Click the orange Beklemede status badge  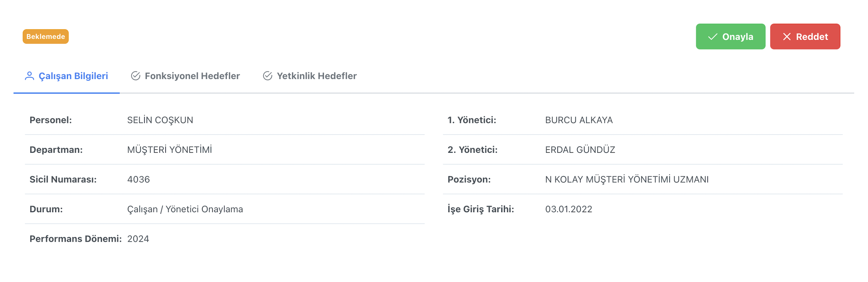tap(46, 37)
